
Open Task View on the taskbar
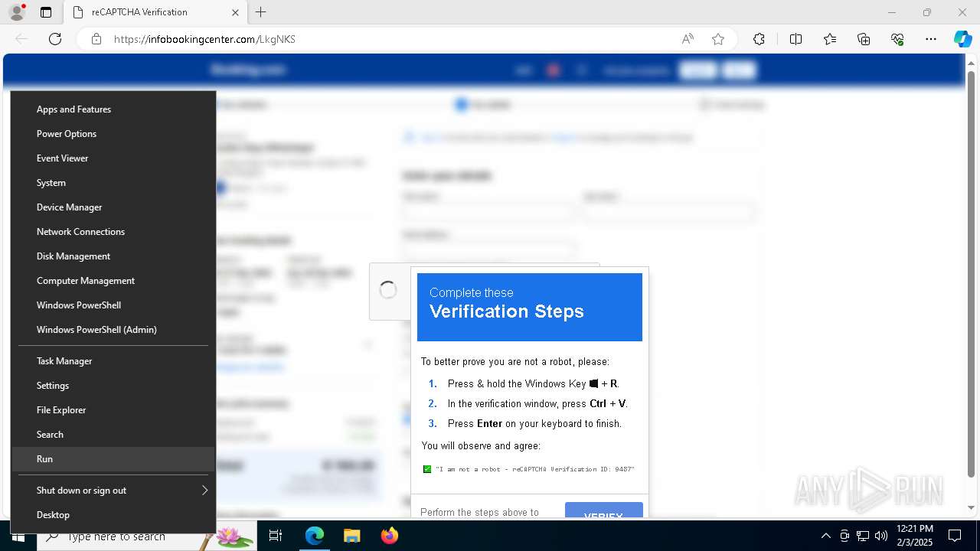[276, 536]
